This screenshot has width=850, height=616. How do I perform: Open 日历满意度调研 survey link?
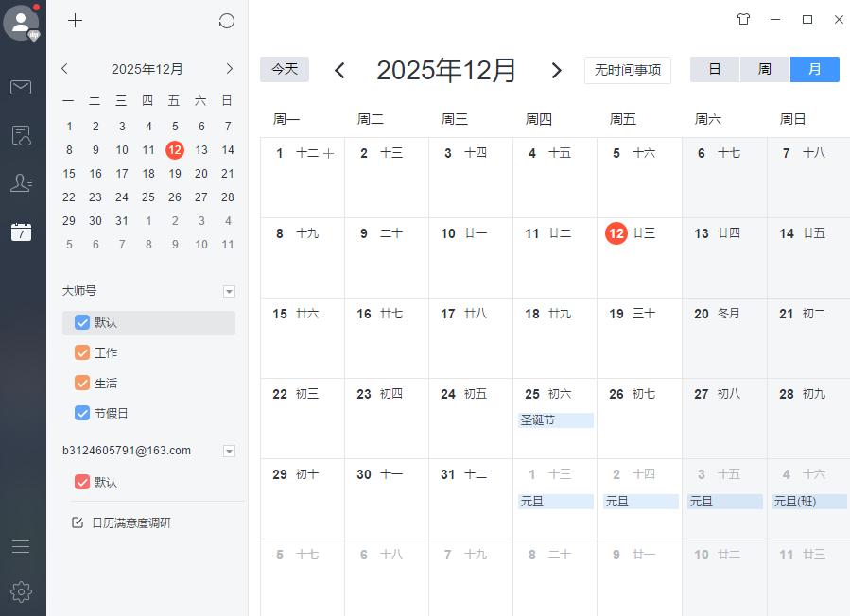(131, 522)
